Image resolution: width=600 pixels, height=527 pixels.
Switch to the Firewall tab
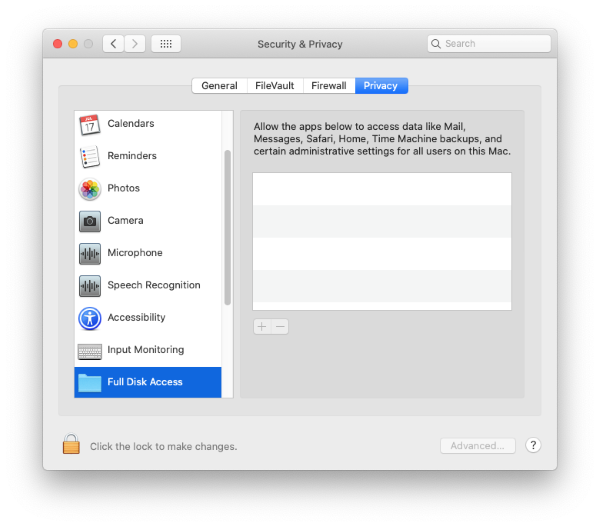click(x=329, y=86)
